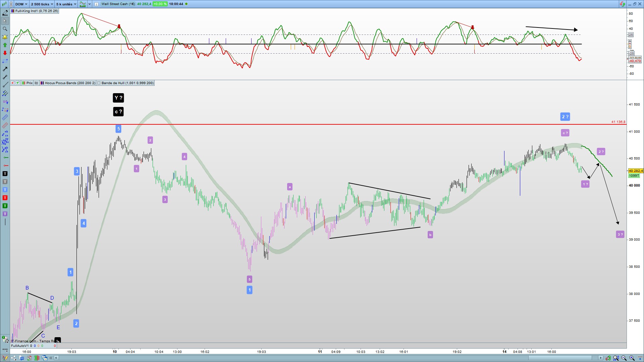The image size is (644, 362).
Task: Open the Prix price settings label
Action: tap(28, 83)
